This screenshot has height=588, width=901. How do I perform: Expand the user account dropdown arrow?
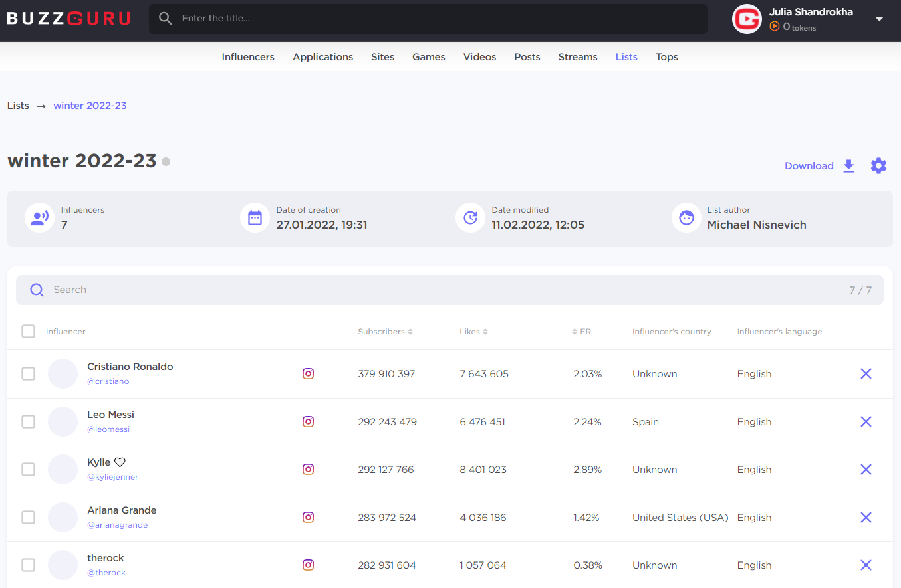coord(879,19)
